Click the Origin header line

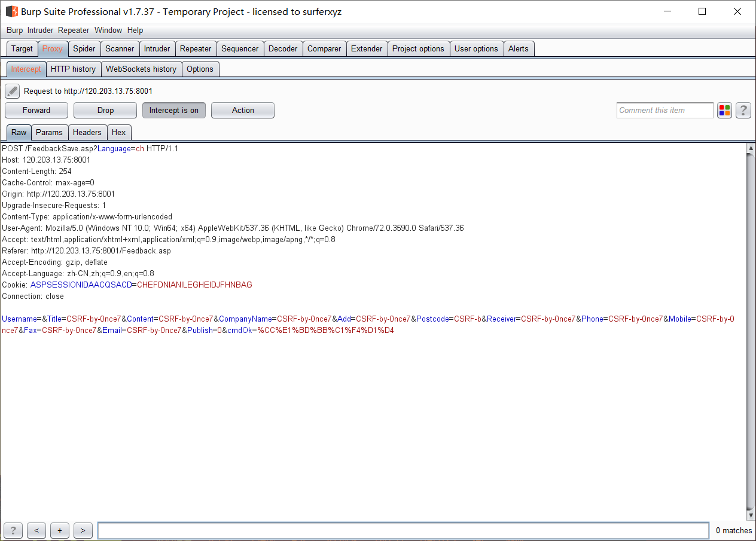tap(59, 194)
